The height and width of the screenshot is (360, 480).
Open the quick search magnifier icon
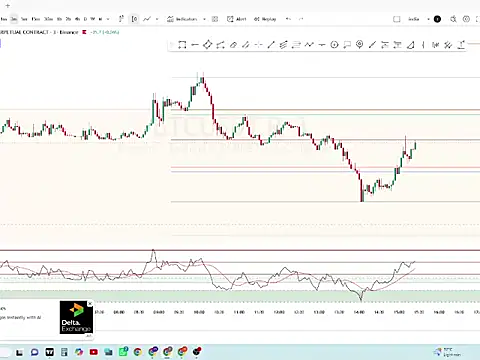click(x=453, y=19)
